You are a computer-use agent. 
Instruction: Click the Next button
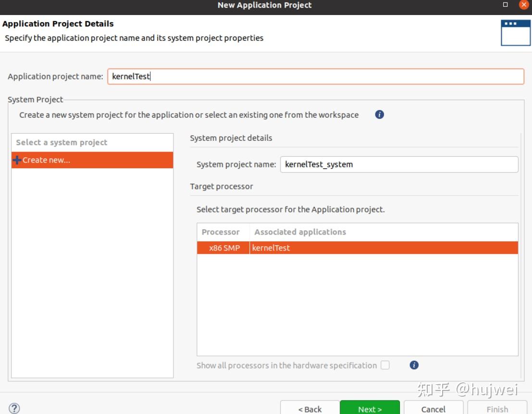tap(370, 409)
